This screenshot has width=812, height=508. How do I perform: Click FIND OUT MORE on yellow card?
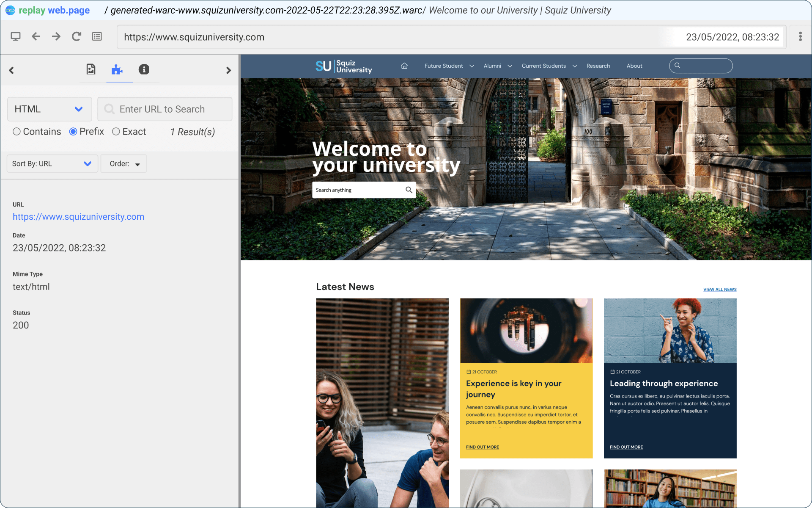click(483, 447)
